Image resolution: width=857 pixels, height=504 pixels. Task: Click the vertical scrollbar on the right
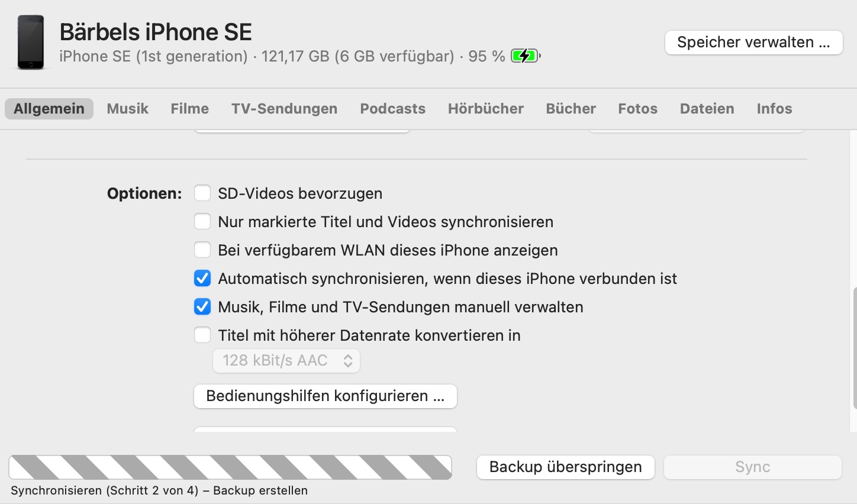point(854,348)
